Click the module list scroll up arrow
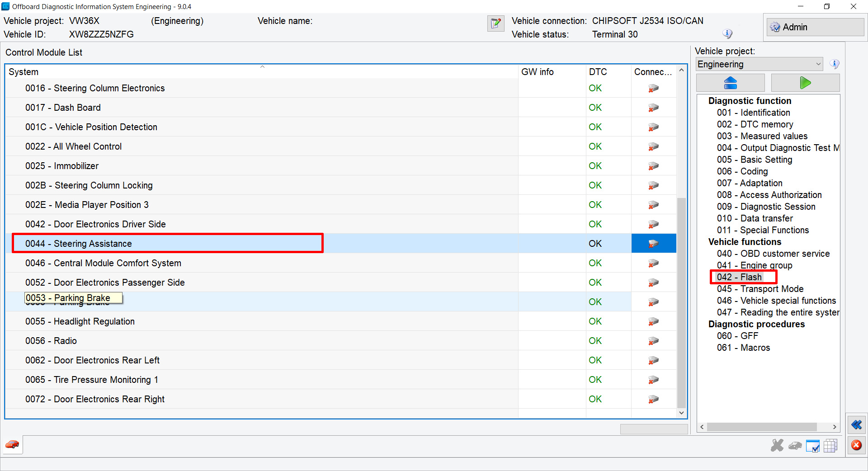The width and height of the screenshot is (868, 471). pos(681,71)
